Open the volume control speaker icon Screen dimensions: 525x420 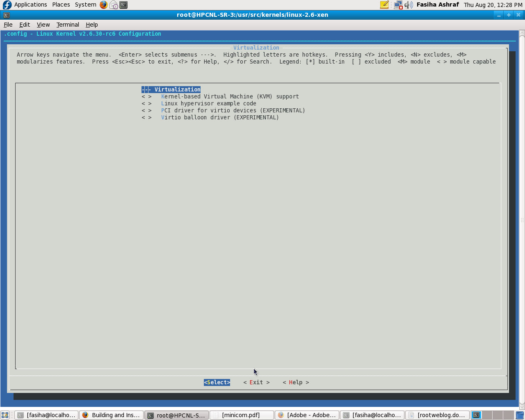click(x=409, y=5)
